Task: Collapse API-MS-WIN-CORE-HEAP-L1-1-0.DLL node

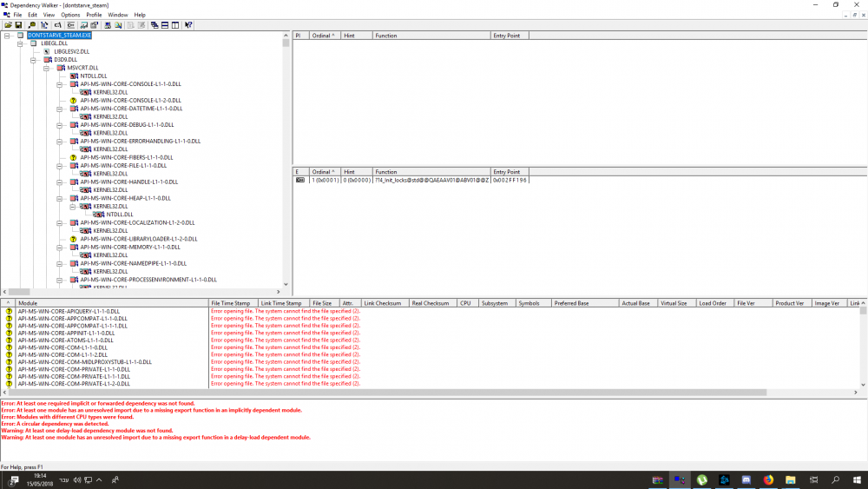Action: (x=60, y=199)
